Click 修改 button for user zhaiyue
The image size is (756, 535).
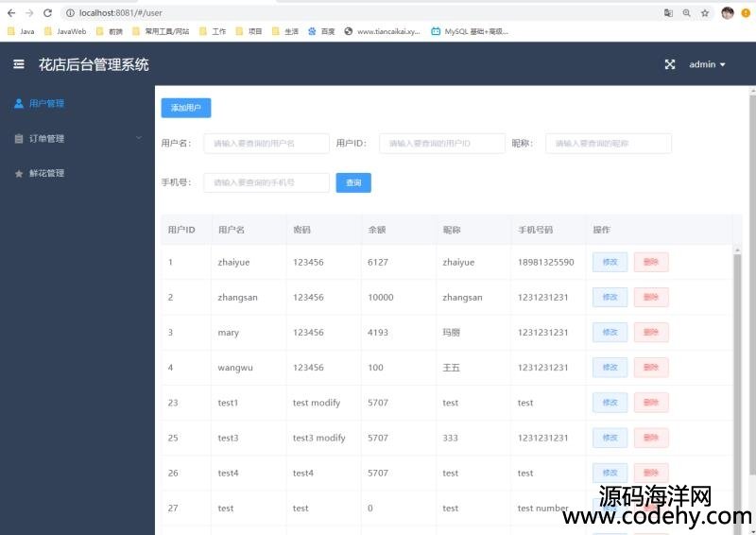(x=610, y=262)
